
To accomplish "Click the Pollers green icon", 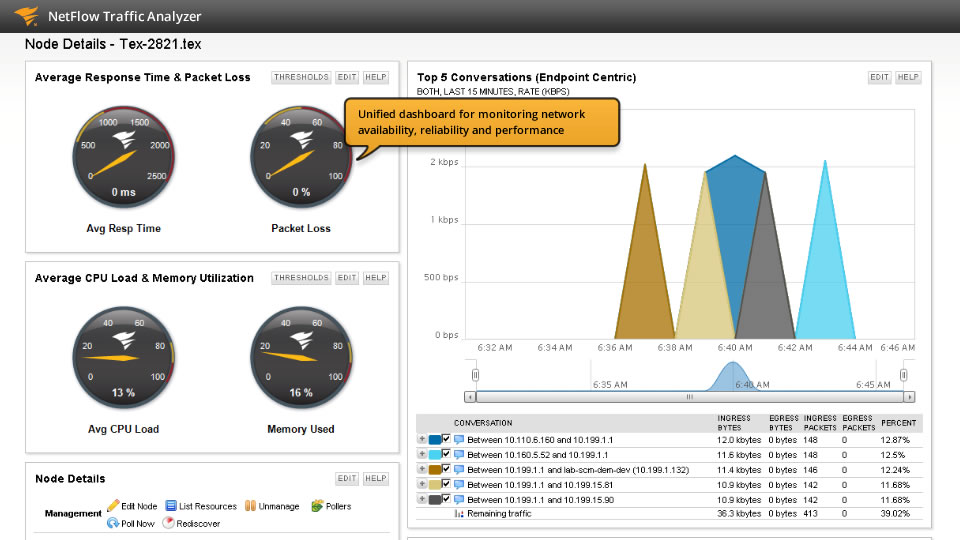I will 317,506.
